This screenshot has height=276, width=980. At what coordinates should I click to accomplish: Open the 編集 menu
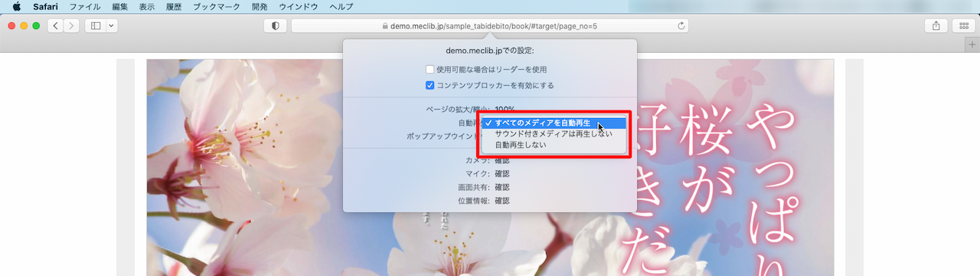120,6
